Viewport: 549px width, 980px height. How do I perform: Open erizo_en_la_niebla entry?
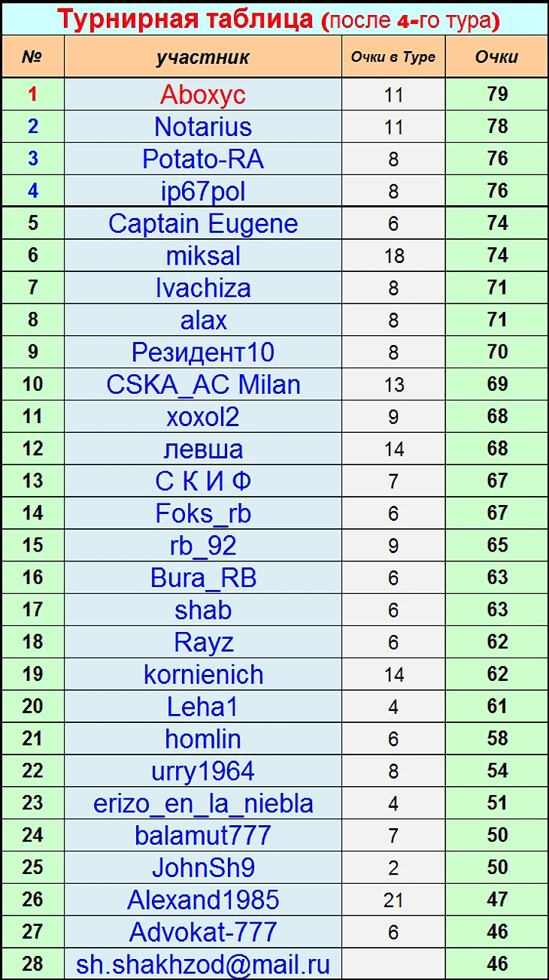coord(203,804)
